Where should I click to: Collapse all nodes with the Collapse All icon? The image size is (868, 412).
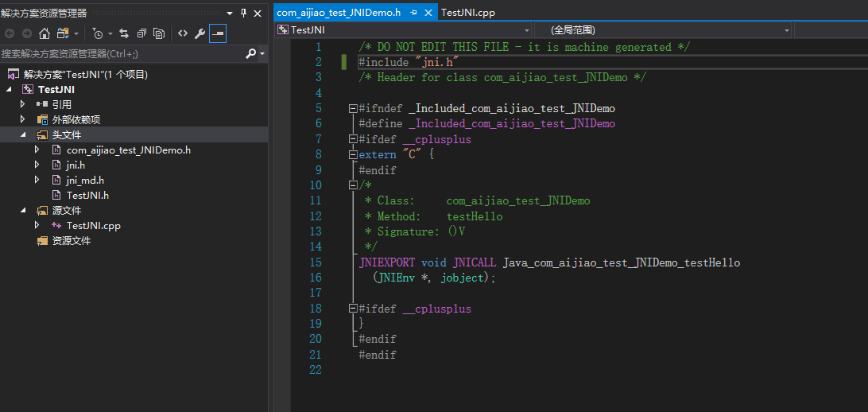[141, 33]
